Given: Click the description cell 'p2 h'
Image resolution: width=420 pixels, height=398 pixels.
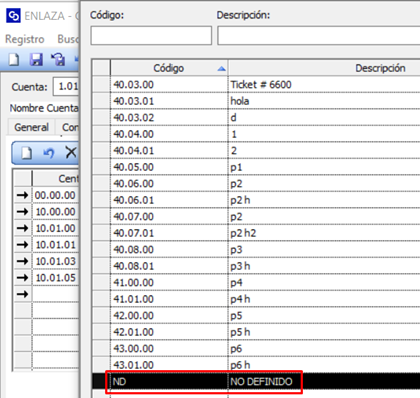Looking at the screenshot, I should point(324,200).
